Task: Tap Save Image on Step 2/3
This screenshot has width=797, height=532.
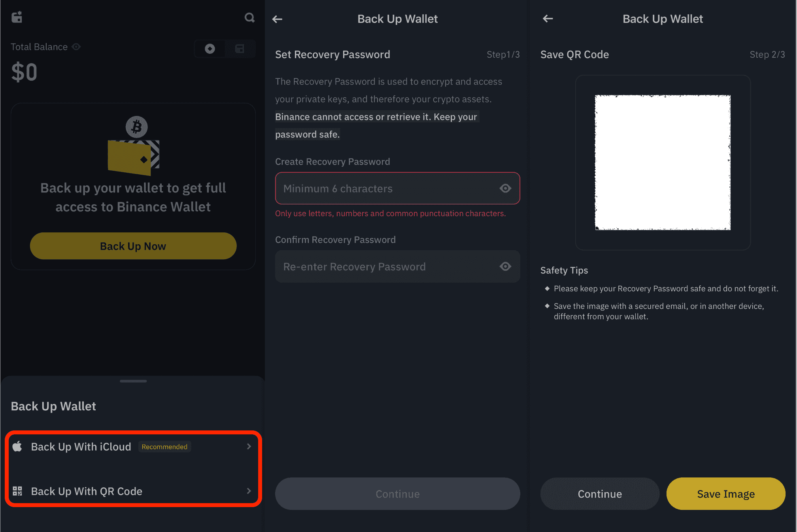Action: click(725, 494)
